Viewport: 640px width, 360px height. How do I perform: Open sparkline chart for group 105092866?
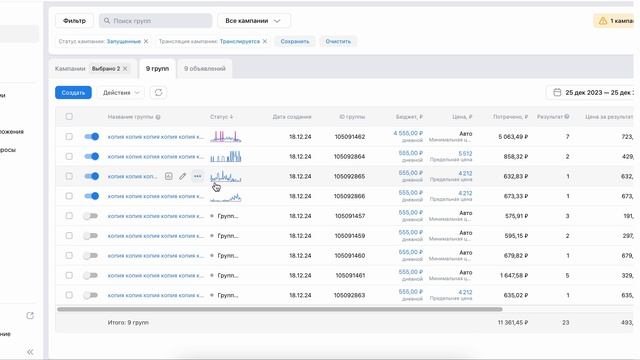[x=226, y=198]
